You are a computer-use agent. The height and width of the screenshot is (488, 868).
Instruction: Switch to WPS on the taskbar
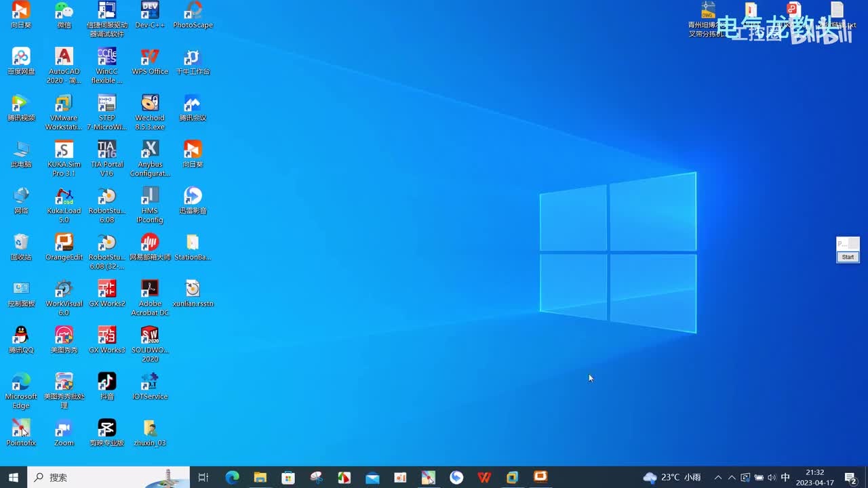tap(484, 477)
